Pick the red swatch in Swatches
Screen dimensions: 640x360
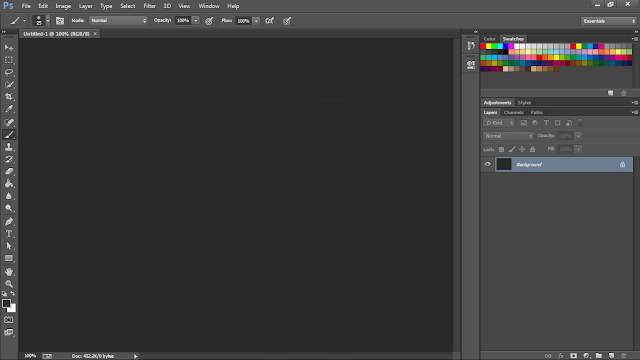coord(483,46)
